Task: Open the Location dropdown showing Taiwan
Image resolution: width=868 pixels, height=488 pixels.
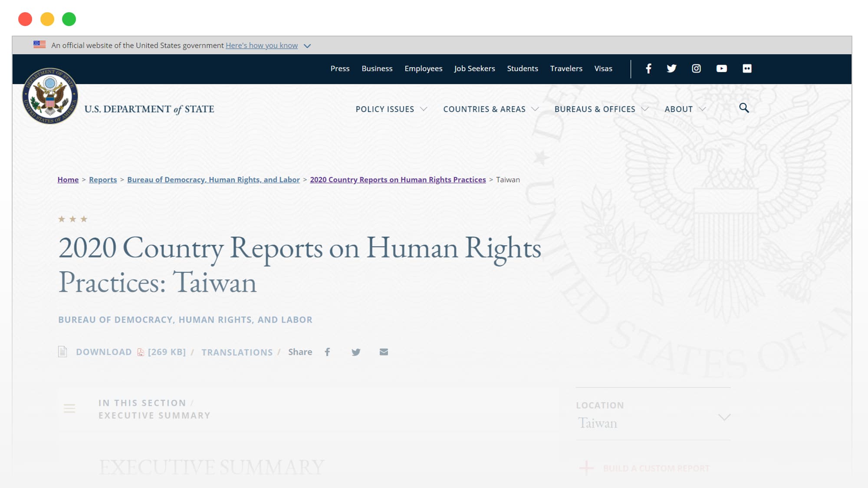Action: tap(653, 415)
